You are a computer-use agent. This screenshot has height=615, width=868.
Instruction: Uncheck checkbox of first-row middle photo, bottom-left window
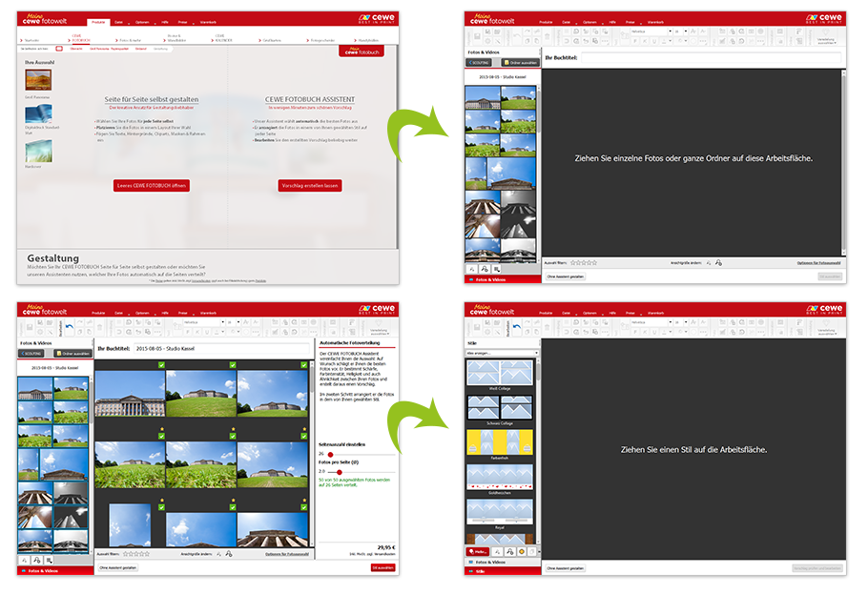click(233, 365)
